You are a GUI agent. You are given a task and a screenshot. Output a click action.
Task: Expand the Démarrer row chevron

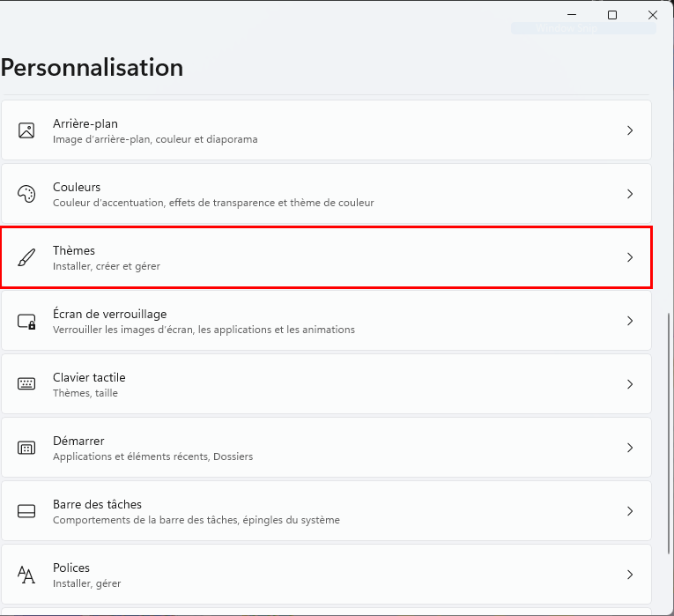click(630, 448)
